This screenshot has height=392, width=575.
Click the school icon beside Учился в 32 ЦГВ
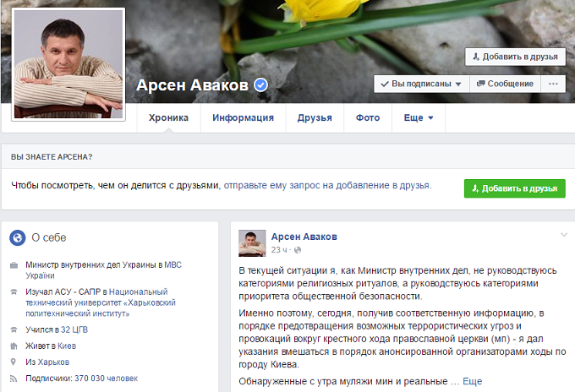(x=14, y=329)
